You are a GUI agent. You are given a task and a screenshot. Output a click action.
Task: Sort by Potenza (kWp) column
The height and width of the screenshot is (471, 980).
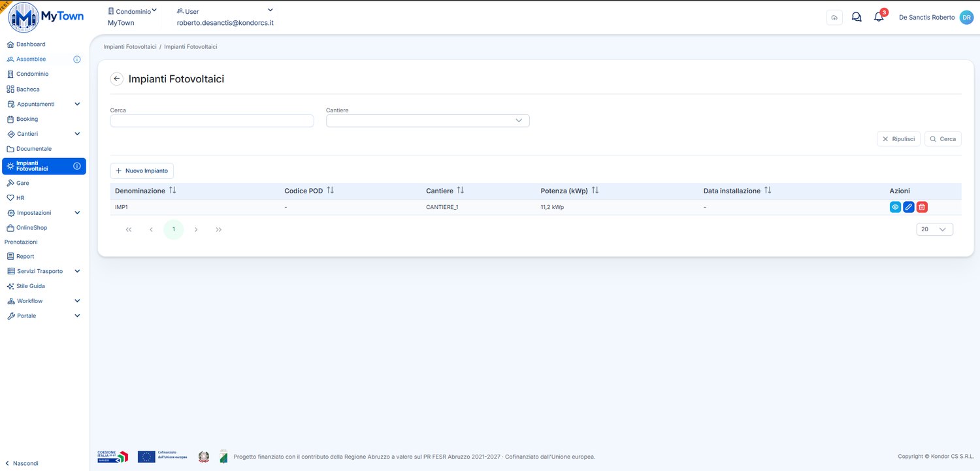(569, 191)
